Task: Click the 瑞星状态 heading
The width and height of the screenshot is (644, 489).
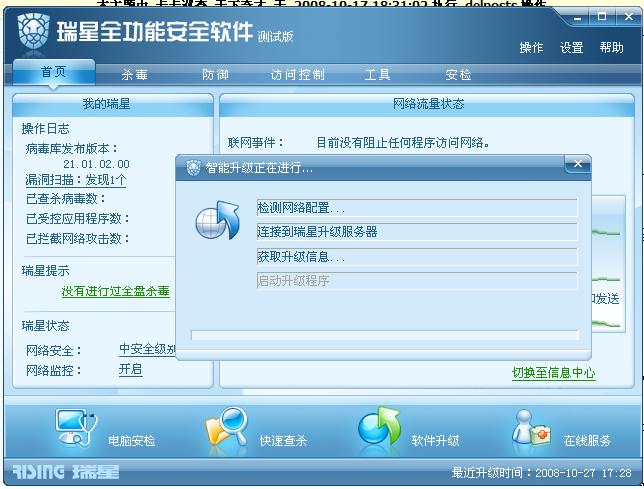Action: (x=45, y=326)
